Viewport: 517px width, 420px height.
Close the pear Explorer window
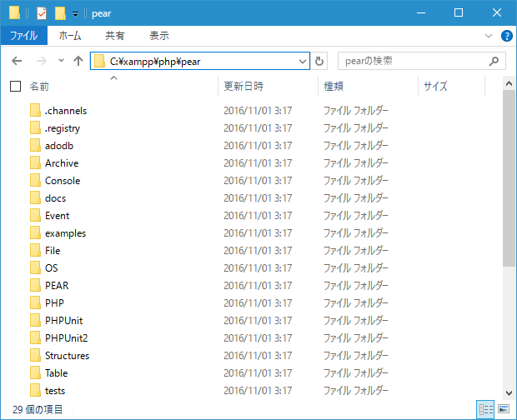click(496, 12)
